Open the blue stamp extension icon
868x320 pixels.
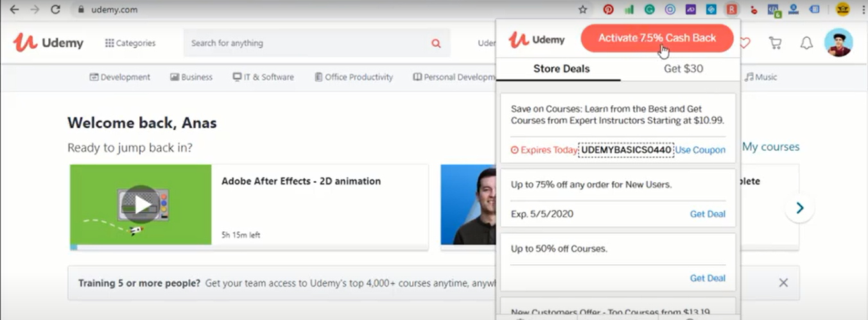click(x=794, y=10)
